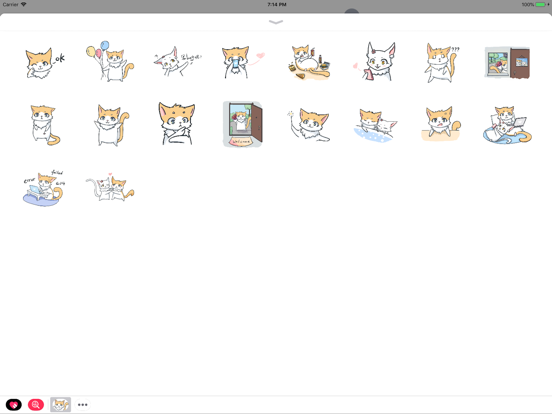Viewport: 552px width, 414px height.
Task: Open the red search images app icon
Action: (x=36, y=404)
